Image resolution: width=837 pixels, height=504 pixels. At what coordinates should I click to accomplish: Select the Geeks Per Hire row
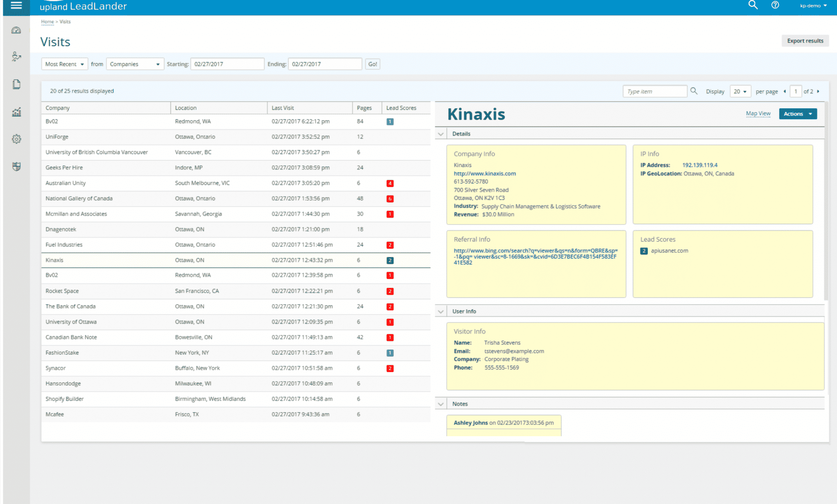pyautogui.click(x=236, y=168)
